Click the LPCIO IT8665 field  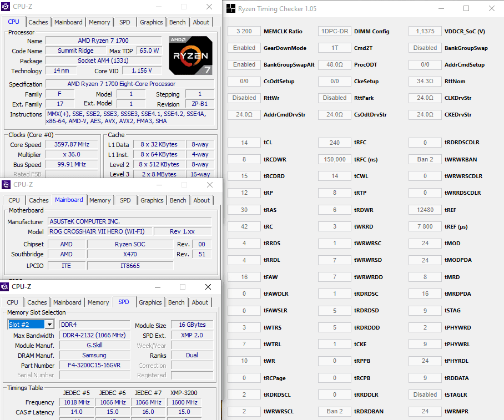pyautogui.click(x=130, y=266)
